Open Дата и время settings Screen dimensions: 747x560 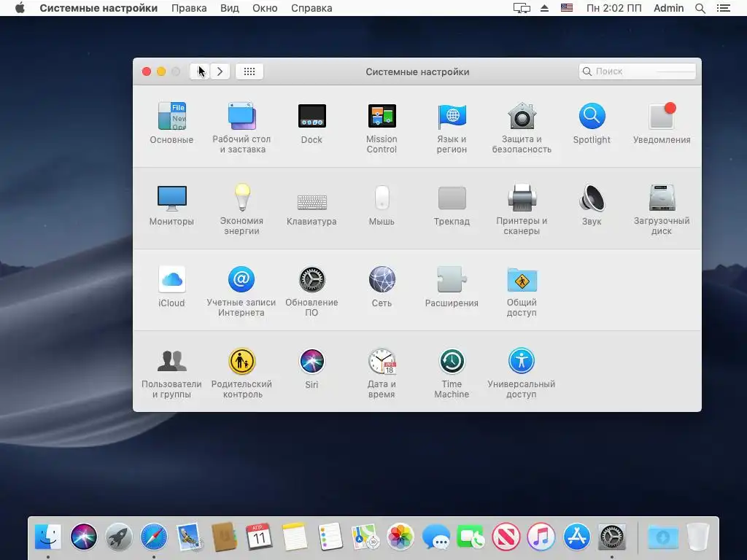[x=382, y=373]
